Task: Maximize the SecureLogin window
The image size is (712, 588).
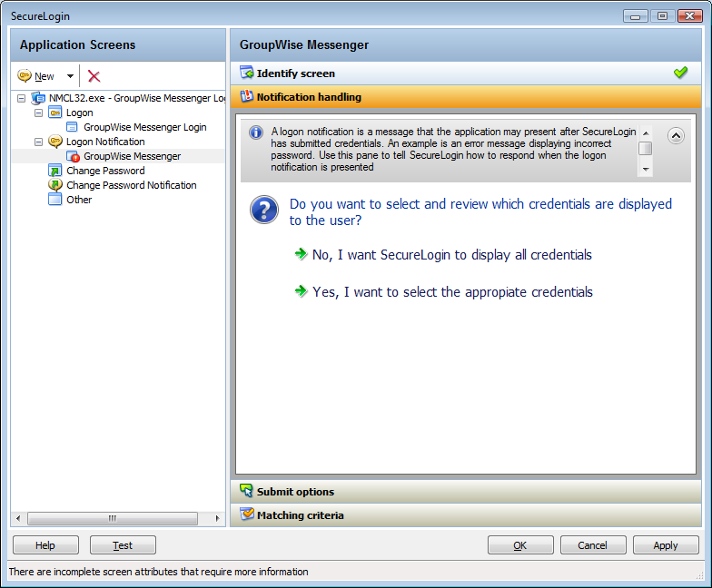Action: (x=663, y=16)
